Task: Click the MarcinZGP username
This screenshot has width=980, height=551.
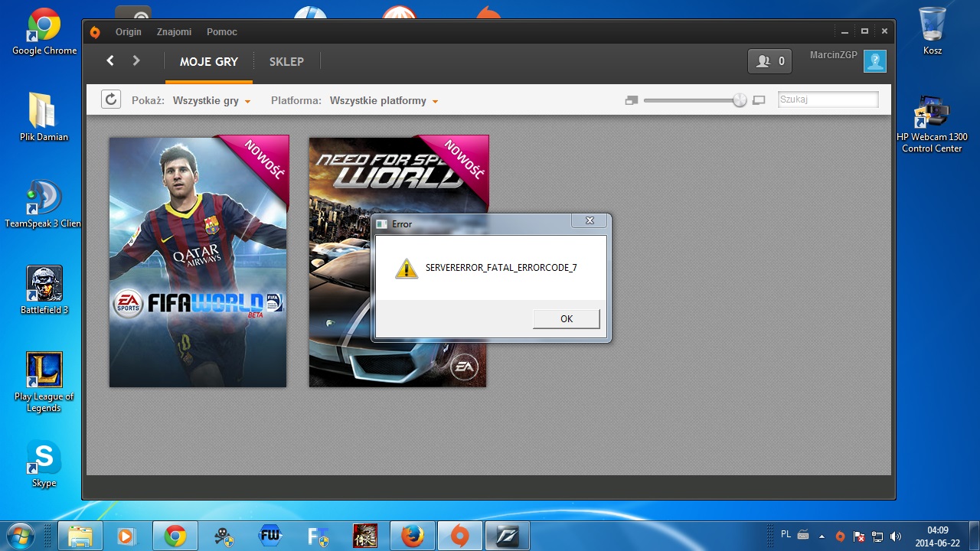Action: coord(834,55)
